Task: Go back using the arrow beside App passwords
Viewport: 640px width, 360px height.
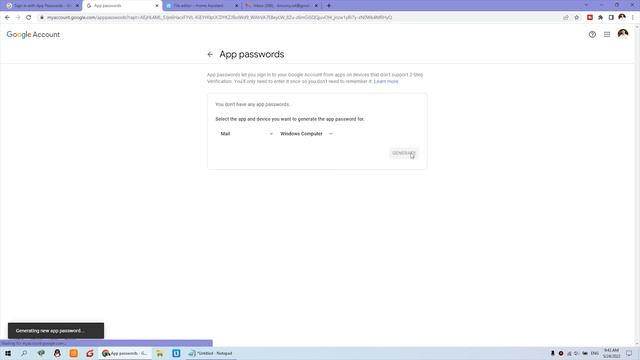Action: (x=210, y=54)
